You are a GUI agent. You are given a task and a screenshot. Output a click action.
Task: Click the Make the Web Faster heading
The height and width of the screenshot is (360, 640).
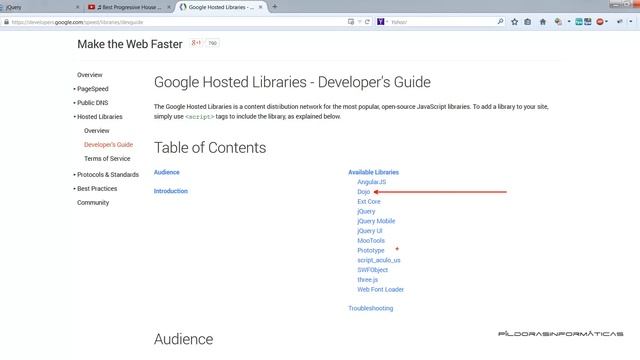(130, 44)
